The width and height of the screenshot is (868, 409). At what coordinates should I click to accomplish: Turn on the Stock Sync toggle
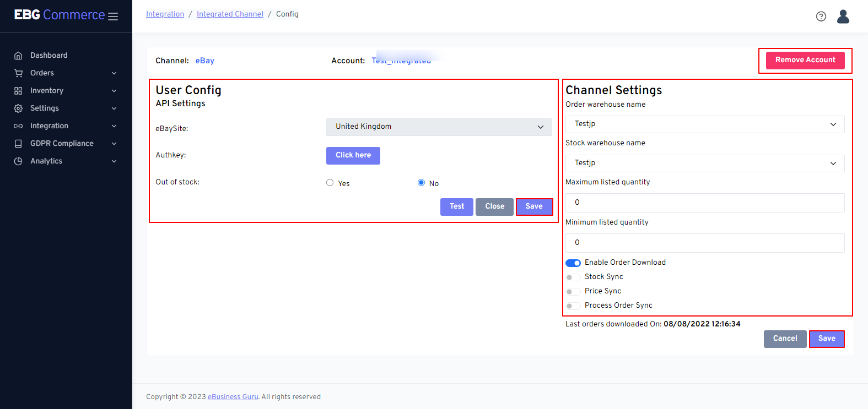pos(573,277)
